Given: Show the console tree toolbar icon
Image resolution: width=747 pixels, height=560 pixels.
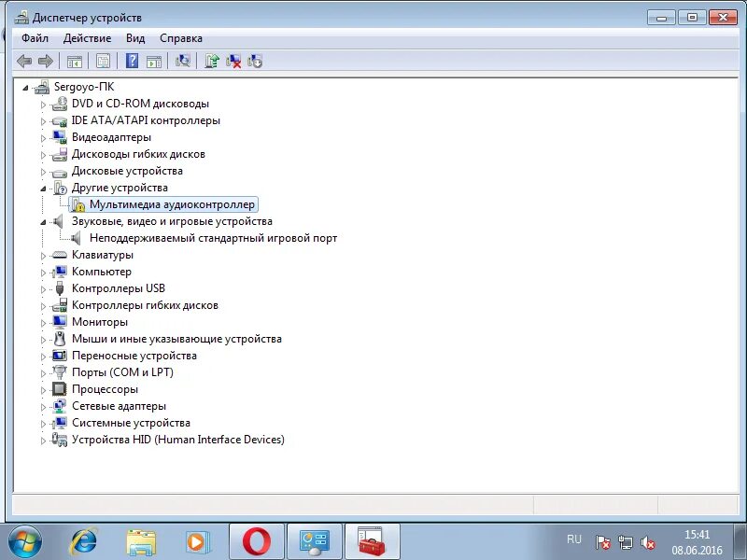Looking at the screenshot, I should point(75,61).
